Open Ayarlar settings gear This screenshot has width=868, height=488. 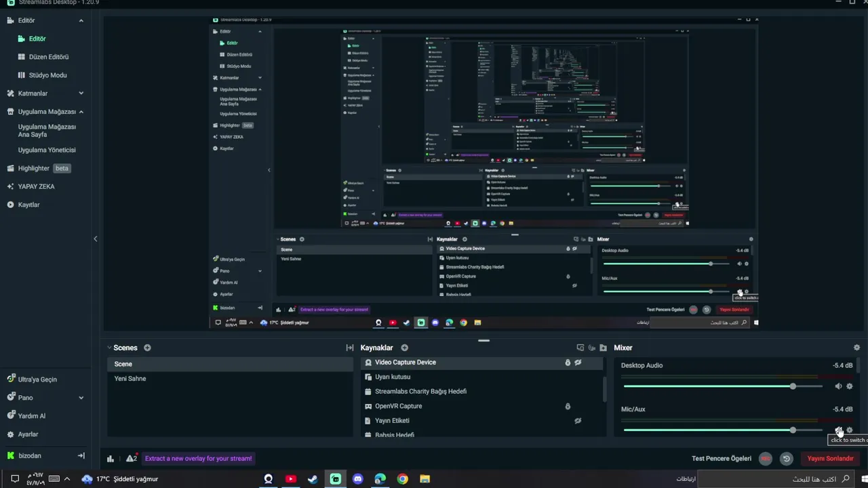click(x=10, y=434)
